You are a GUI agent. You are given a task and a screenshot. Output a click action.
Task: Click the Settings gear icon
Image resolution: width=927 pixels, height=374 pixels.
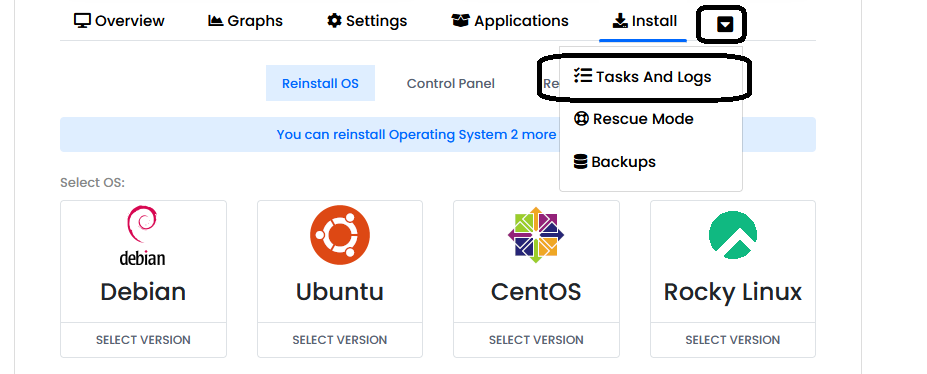tap(335, 21)
